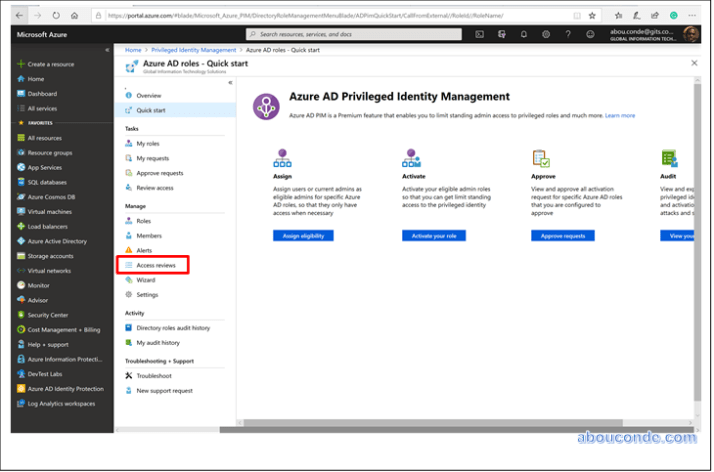Click the Assign eligibility button
Image resolution: width=714 pixels, height=472 pixels.
pyautogui.click(x=302, y=236)
